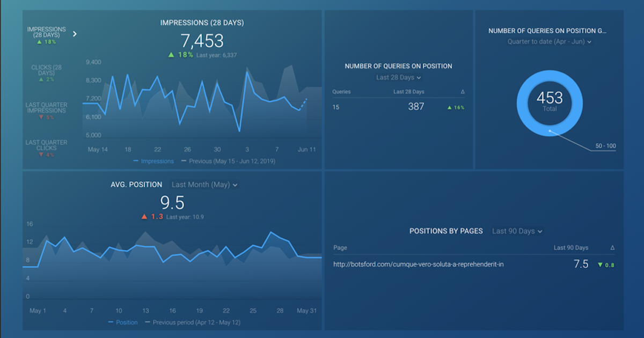Open the Last Month (May) dropdown
Screen dimensions: 644x338
click(x=204, y=185)
